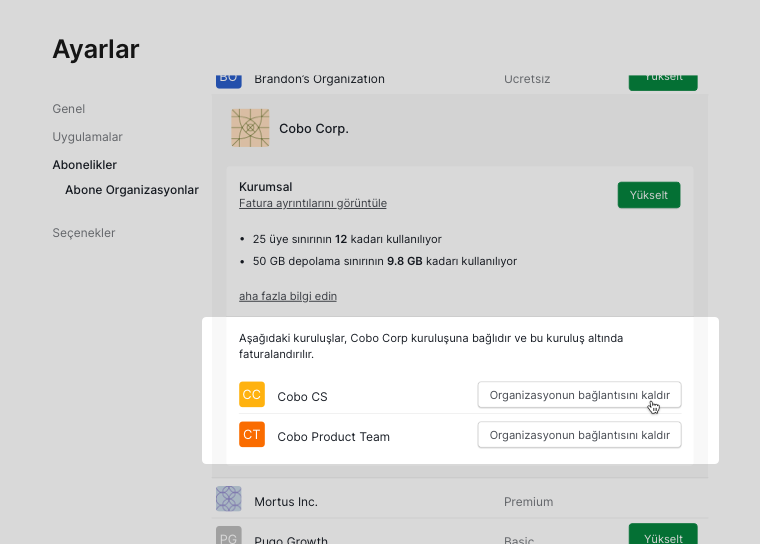
Task: Unlink the Cobo Product Team organization
Action: (579, 435)
